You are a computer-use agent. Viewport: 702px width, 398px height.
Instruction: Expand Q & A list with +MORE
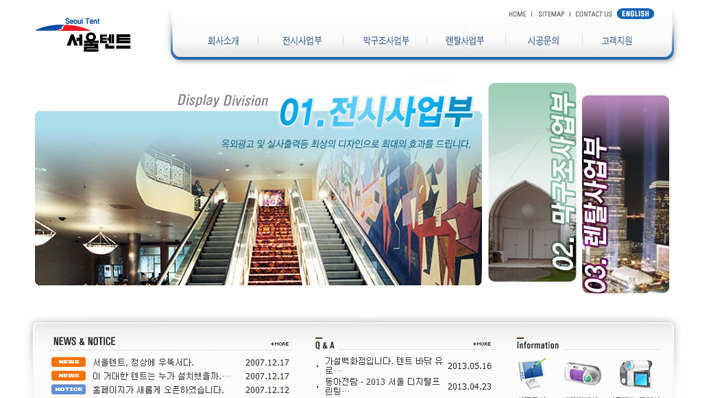click(482, 344)
